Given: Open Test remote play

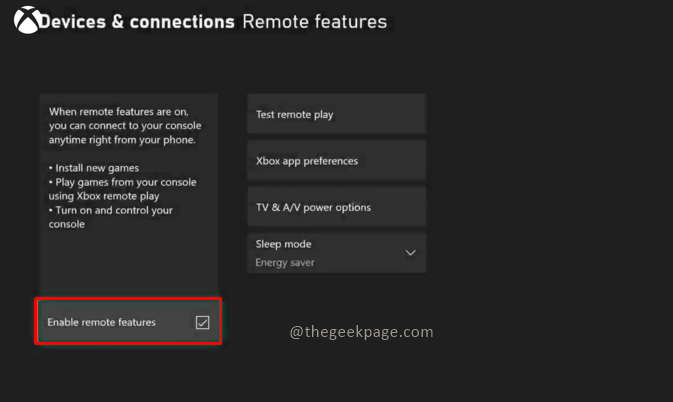Looking at the screenshot, I should click(x=336, y=114).
